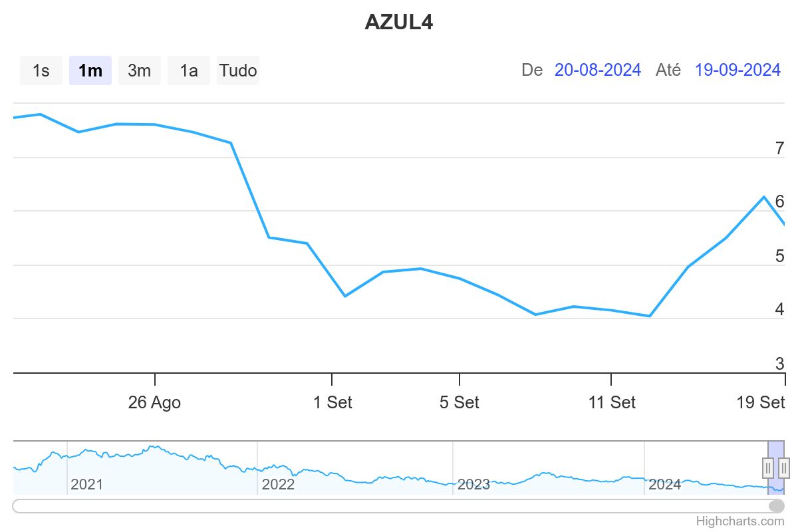Switch to the 3m zoom range

click(x=140, y=70)
